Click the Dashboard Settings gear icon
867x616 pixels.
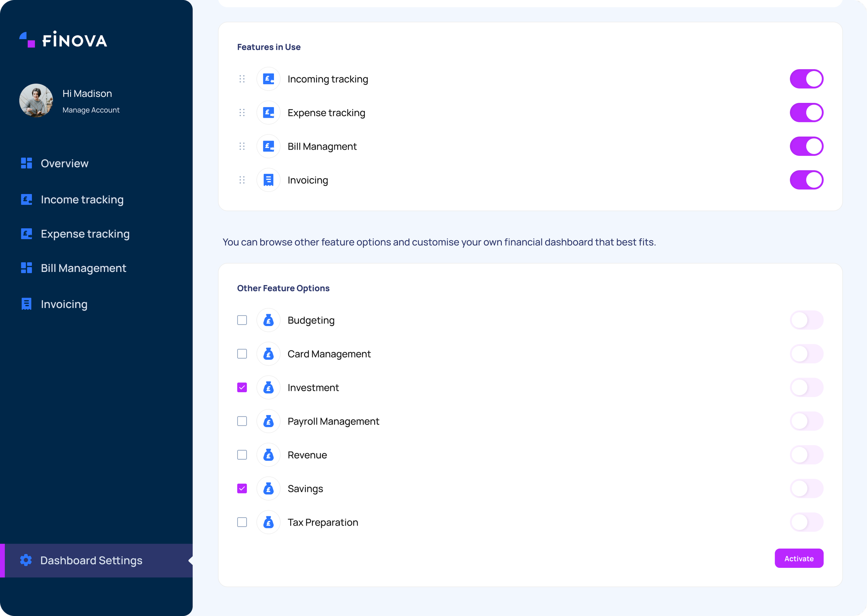pos(26,560)
